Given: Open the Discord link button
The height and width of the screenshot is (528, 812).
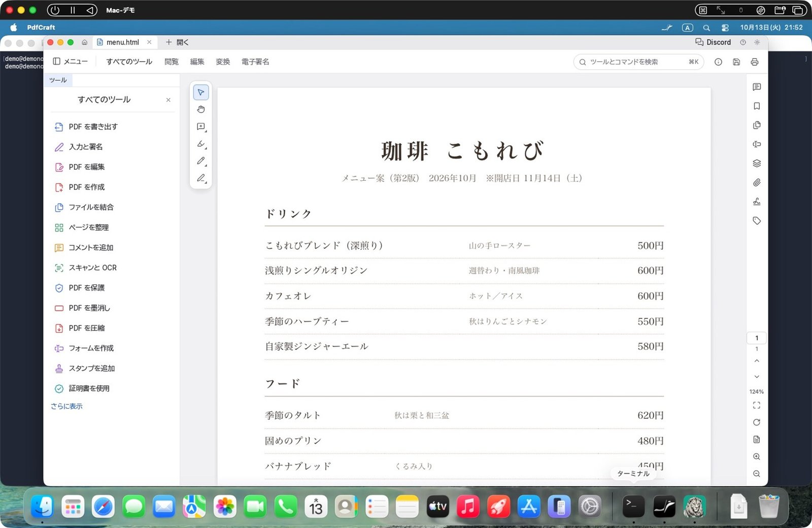Looking at the screenshot, I should pos(713,42).
